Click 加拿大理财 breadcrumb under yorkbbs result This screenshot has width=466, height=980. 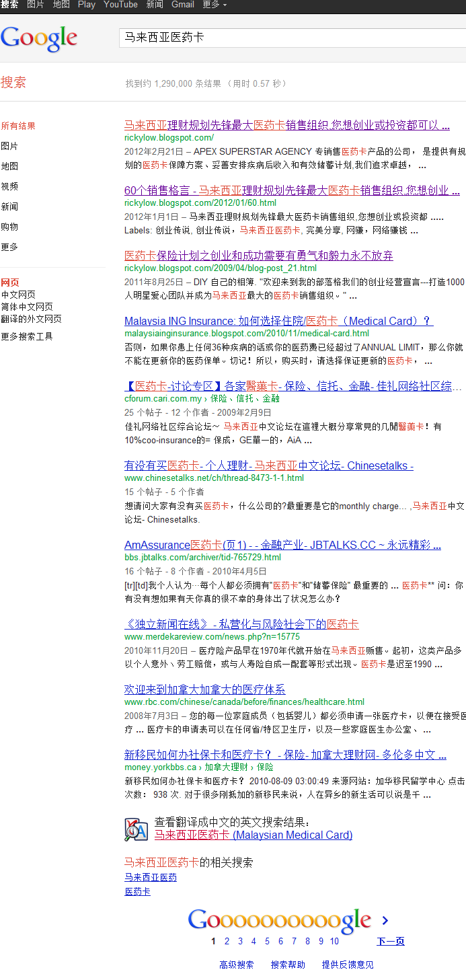point(227,767)
